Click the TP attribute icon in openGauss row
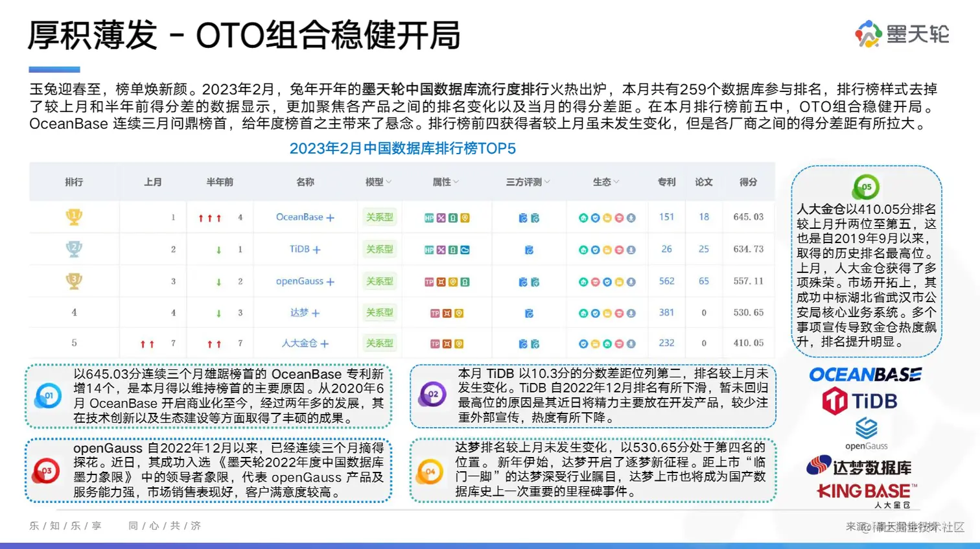Viewport: 980px width, 549px height. [429, 282]
